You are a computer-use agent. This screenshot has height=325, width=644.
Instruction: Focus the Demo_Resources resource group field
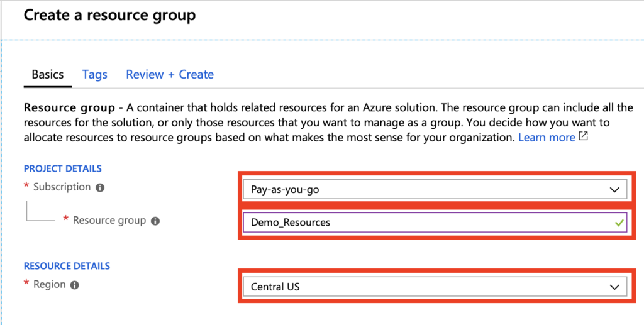click(435, 223)
